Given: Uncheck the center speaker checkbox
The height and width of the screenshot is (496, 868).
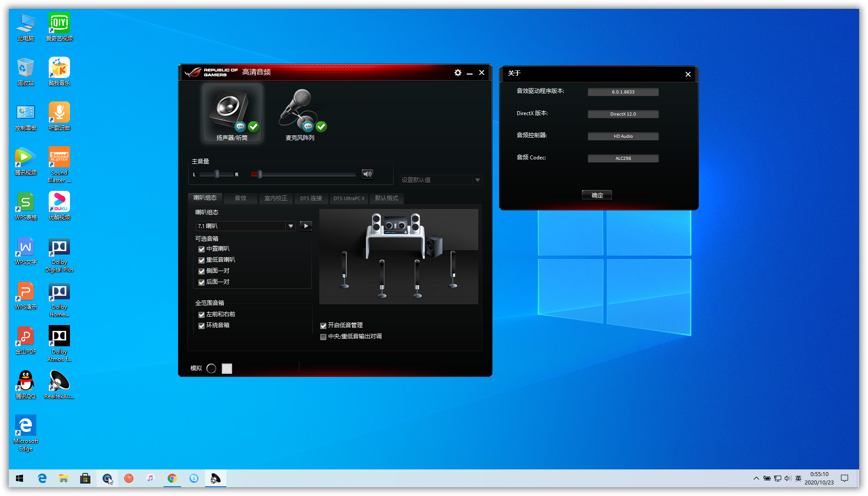Looking at the screenshot, I should pos(201,249).
